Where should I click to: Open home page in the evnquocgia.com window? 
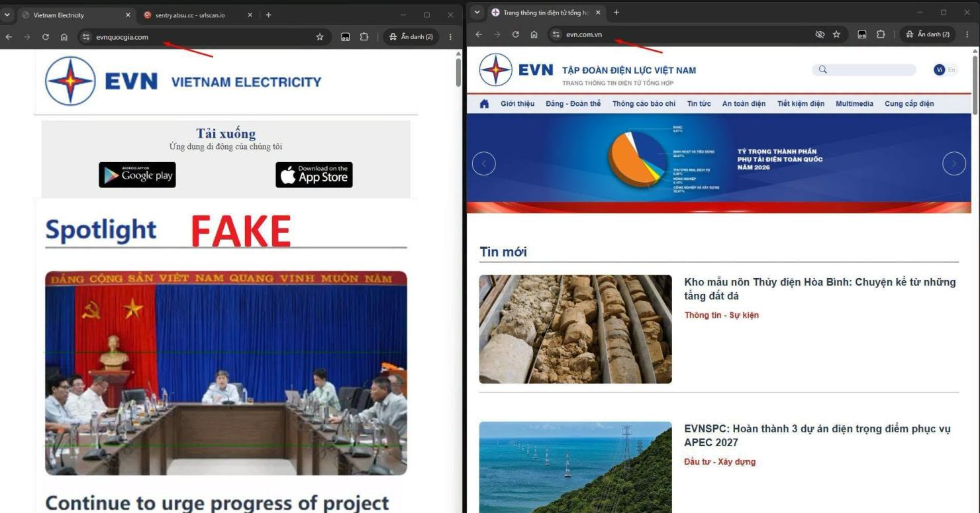tap(64, 37)
